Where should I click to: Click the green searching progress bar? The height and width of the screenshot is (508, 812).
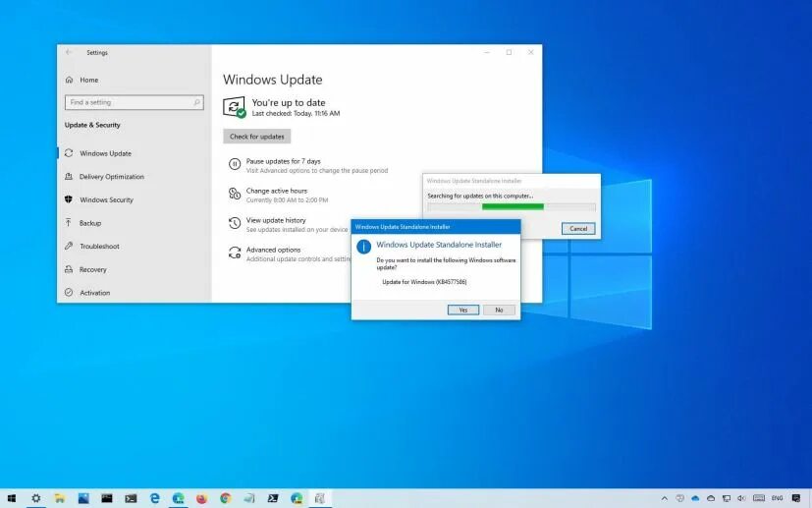point(513,206)
